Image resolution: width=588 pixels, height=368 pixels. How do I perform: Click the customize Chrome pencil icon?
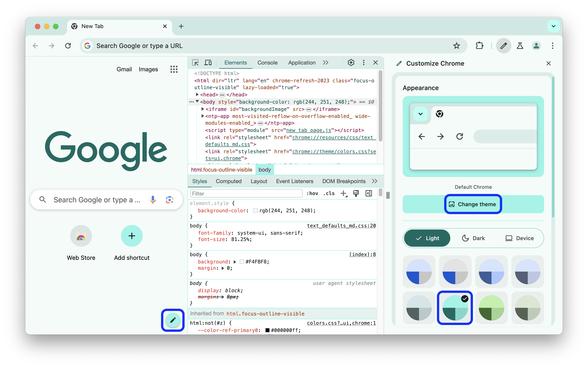[x=173, y=320]
